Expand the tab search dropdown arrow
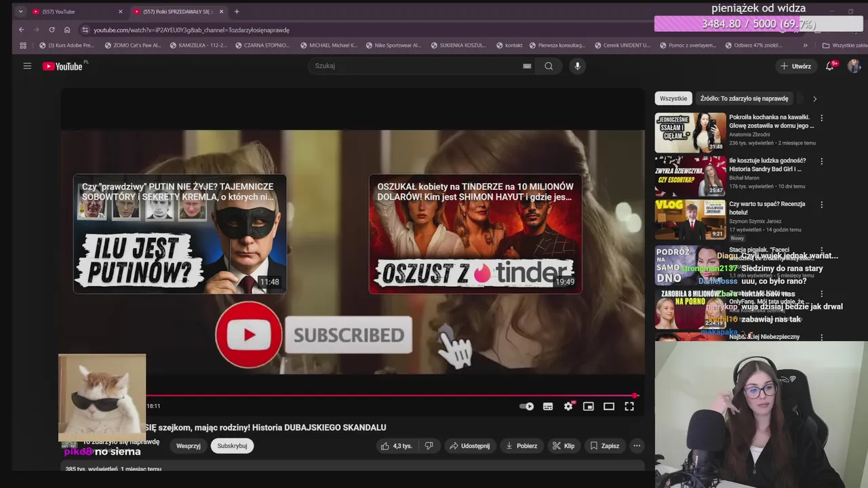 20,12
